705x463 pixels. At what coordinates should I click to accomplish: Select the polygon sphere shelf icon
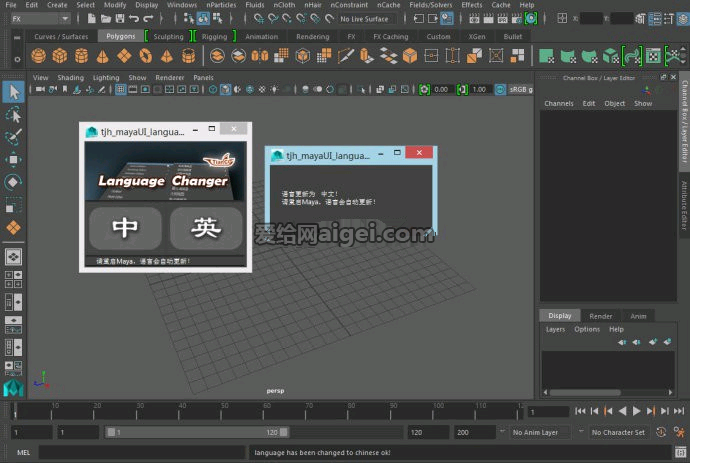39,56
